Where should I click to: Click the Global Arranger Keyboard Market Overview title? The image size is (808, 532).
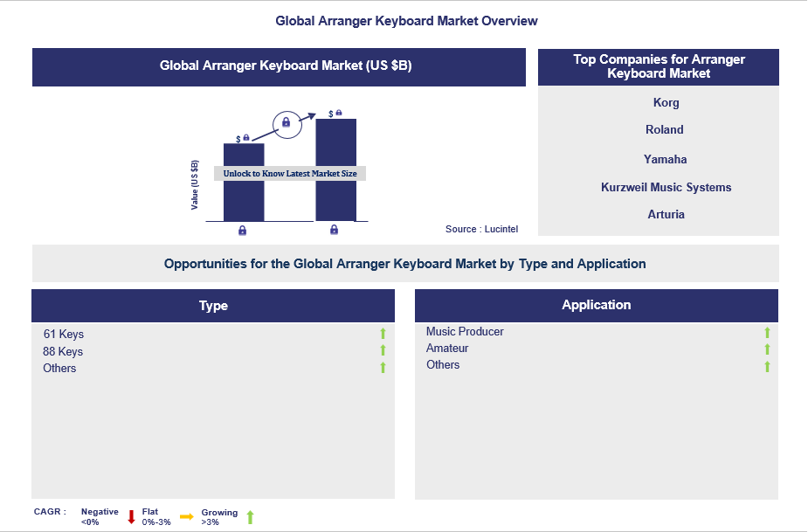point(406,21)
